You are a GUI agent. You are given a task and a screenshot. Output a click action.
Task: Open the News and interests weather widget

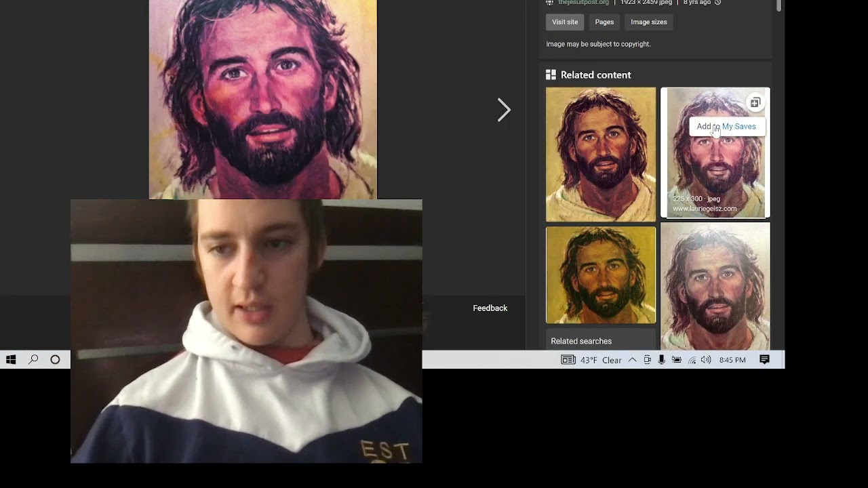pos(591,360)
